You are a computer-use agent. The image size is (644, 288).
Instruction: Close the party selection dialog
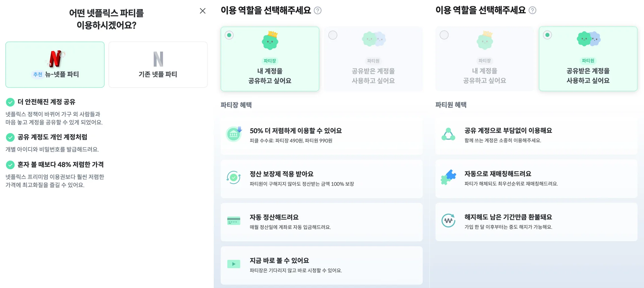(203, 11)
